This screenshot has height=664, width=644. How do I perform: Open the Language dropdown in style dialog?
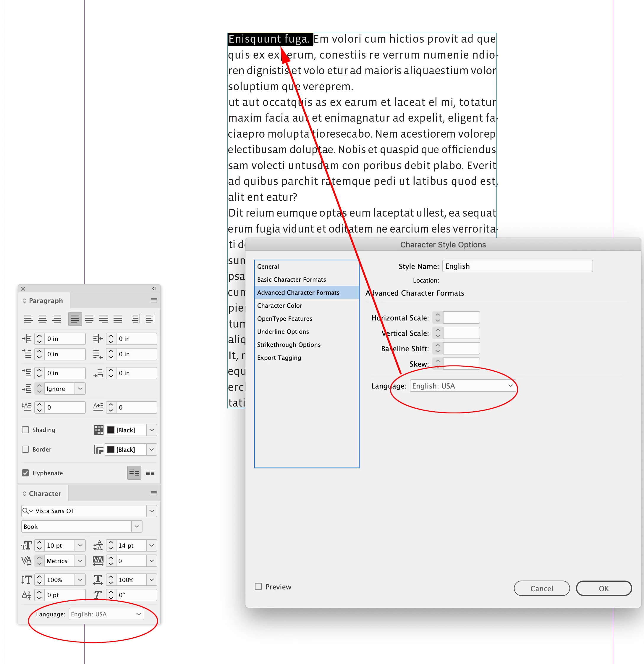coord(462,386)
